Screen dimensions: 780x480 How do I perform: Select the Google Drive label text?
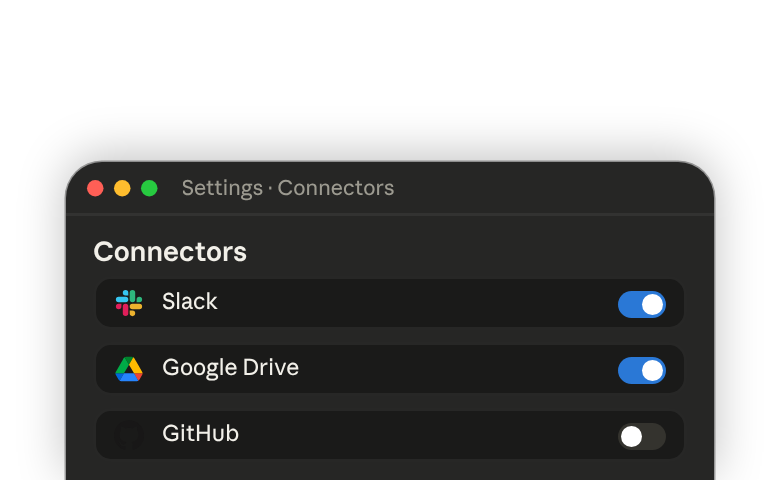point(230,368)
